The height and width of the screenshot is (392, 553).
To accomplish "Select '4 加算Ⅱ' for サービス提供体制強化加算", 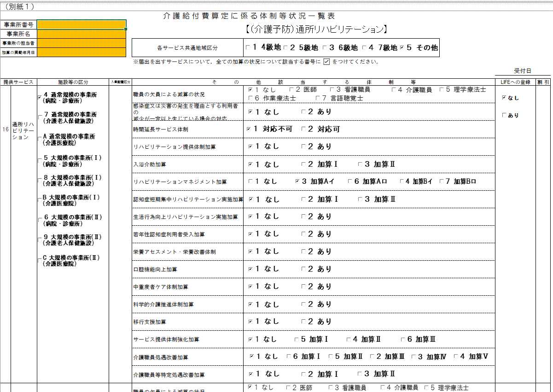I will pos(348,339).
